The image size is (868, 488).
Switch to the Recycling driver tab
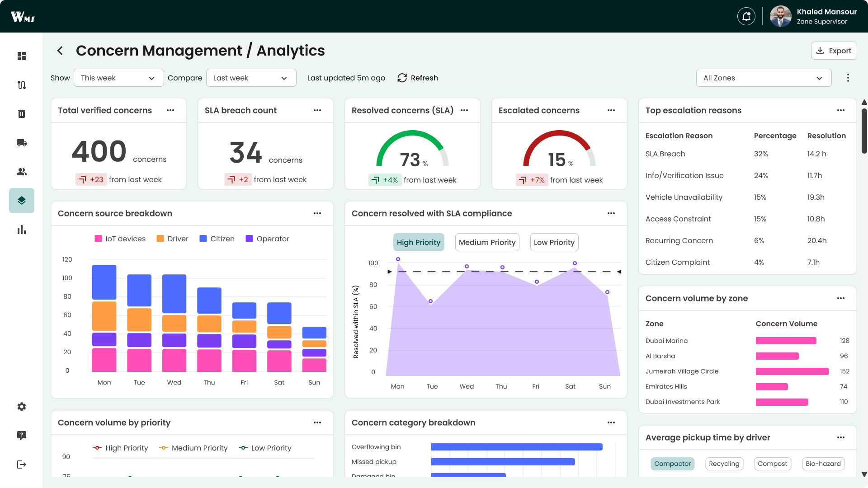click(724, 464)
